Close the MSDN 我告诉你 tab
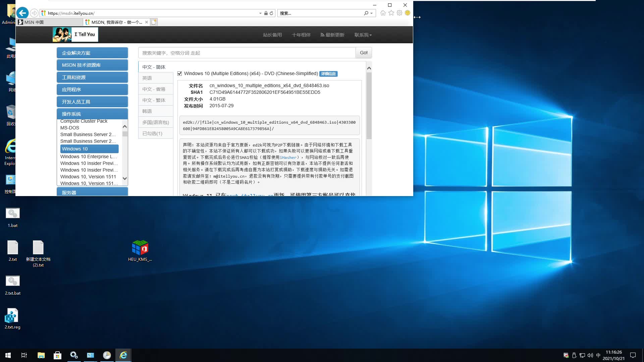 click(x=147, y=22)
